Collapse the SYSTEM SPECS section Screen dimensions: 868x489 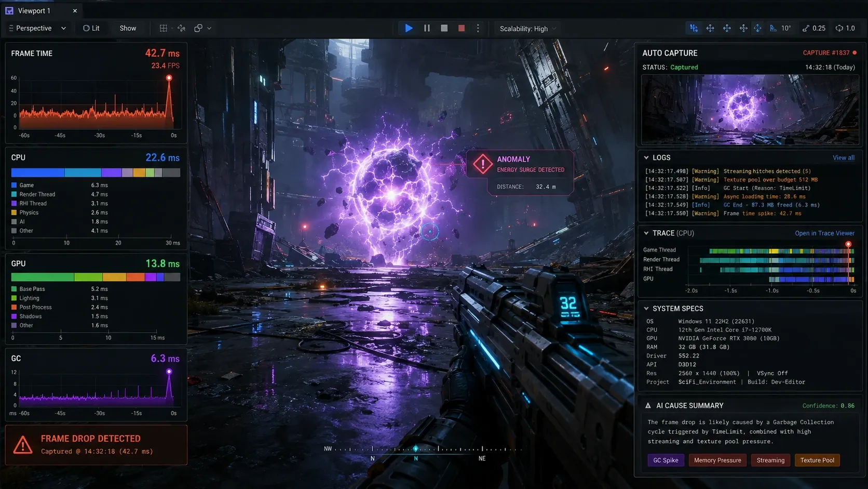[x=646, y=308]
